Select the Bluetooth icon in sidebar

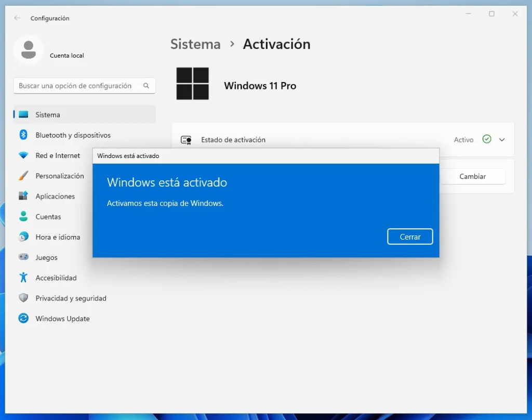point(23,135)
